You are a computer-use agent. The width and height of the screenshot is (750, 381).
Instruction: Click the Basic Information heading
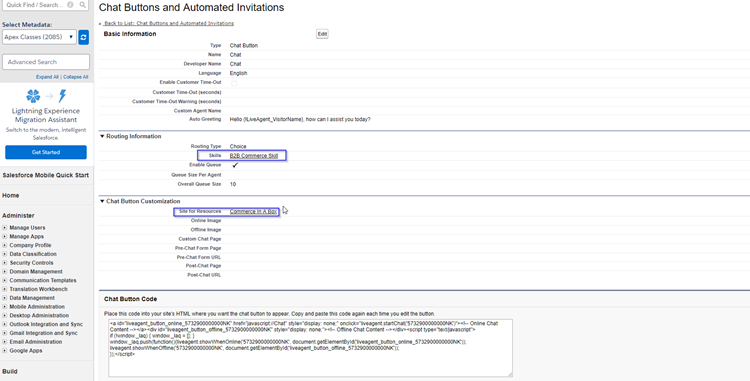click(x=130, y=34)
